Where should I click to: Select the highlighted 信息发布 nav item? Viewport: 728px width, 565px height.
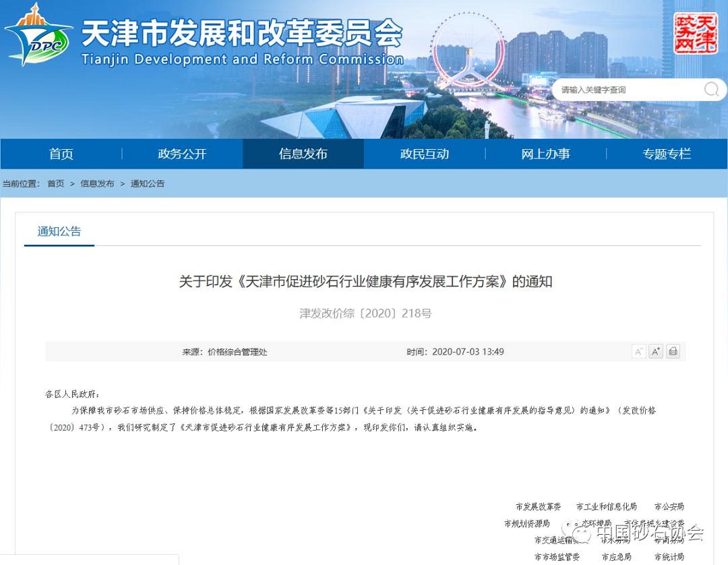click(303, 154)
